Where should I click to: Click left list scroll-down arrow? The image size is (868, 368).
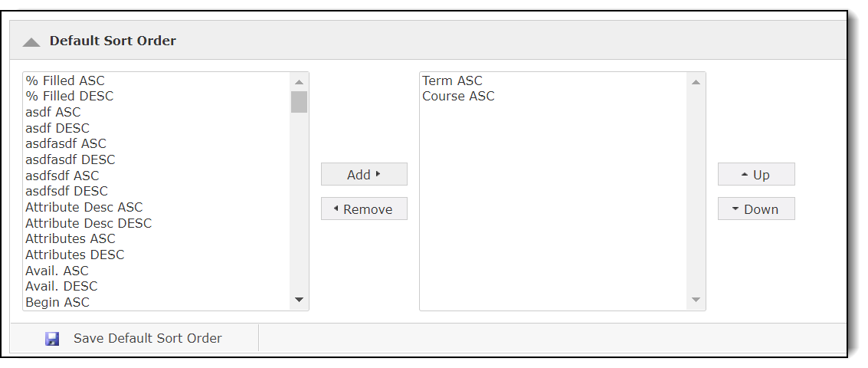pos(300,300)
